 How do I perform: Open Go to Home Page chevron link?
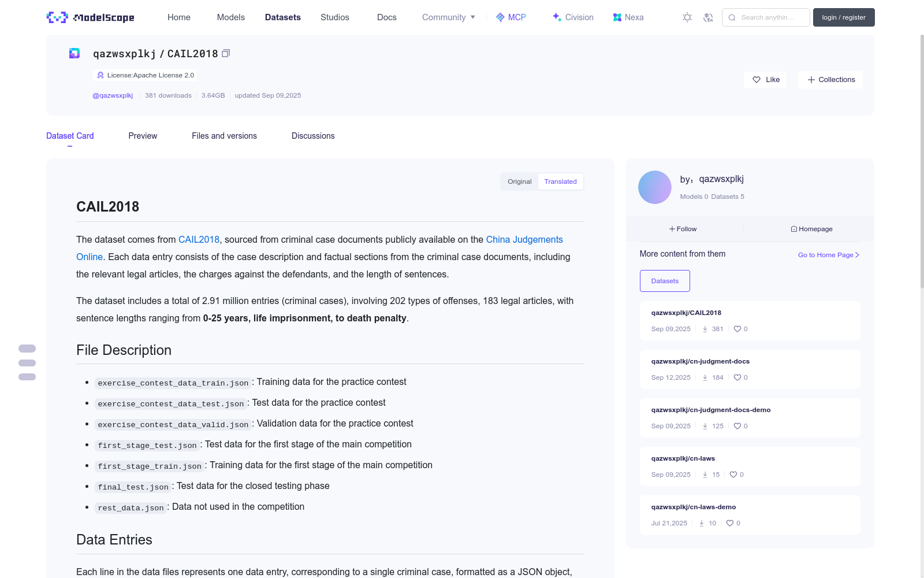(829, 255)
